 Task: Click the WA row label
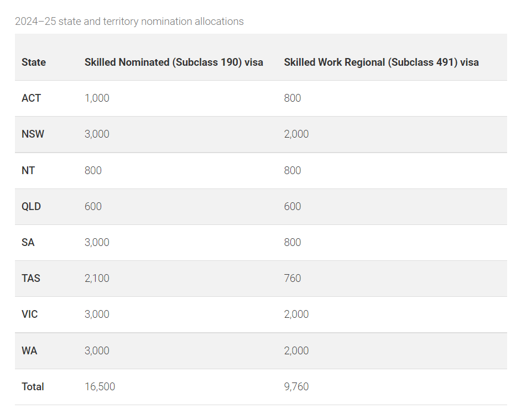(x=29, y=351)
